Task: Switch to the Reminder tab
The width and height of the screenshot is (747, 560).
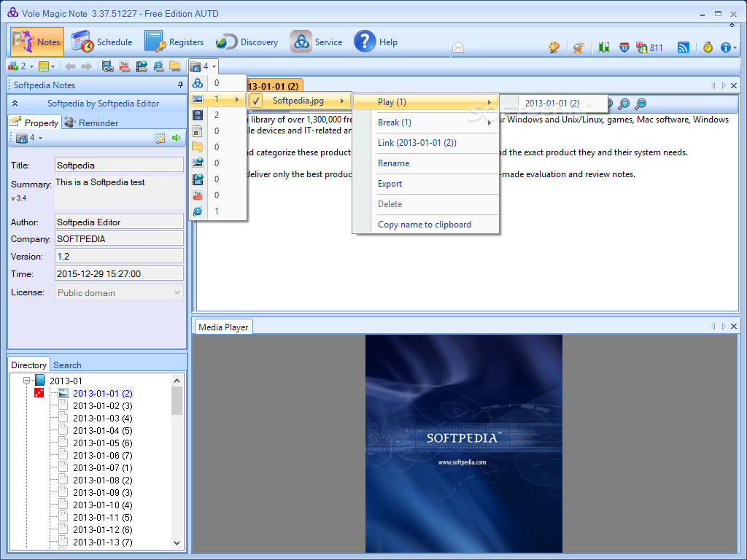Action: (x=91, y=122)
